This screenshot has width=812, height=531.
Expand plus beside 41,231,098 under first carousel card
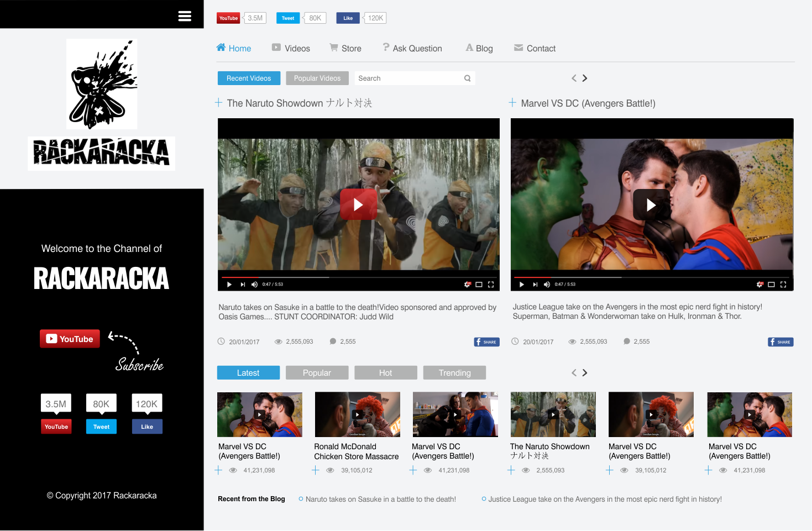[218, 470]
